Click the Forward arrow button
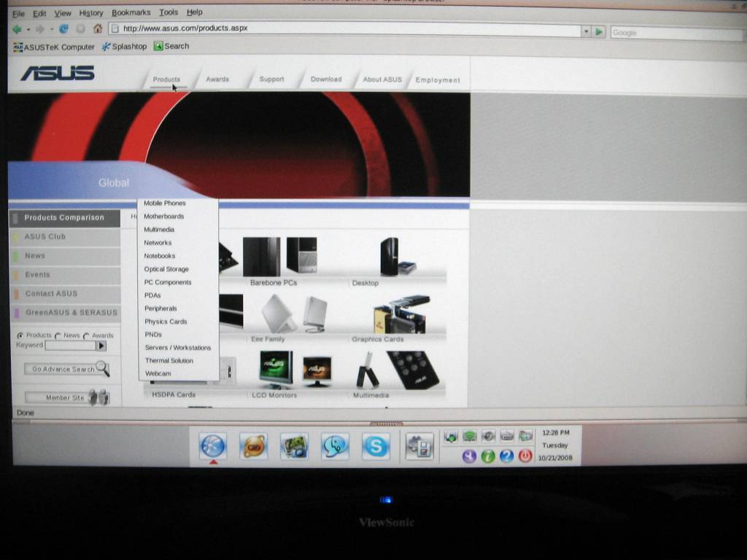747x560 pixels. tap(40, 29)
